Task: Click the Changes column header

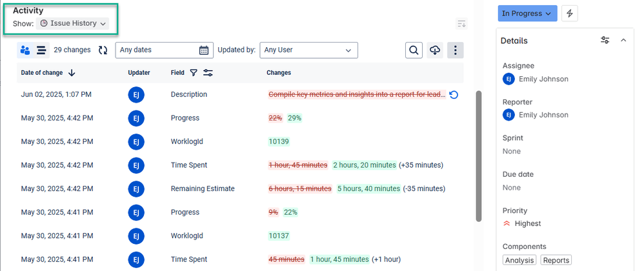Action: pos(279,73)
